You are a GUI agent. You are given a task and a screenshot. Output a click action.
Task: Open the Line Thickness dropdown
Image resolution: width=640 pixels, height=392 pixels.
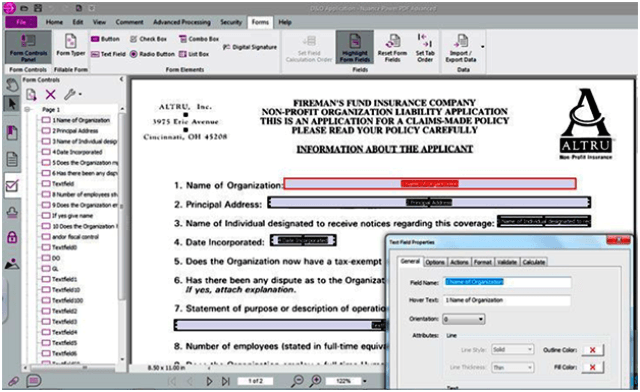click(x=513, y=368)
